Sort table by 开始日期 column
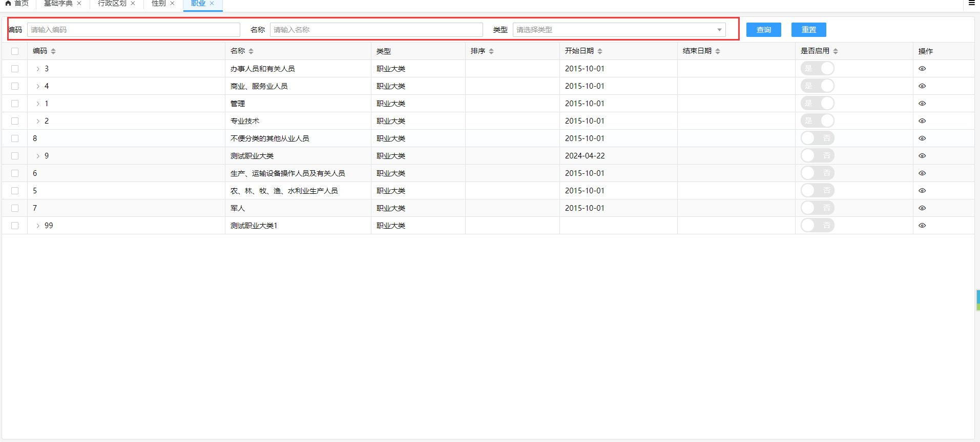 599,51
